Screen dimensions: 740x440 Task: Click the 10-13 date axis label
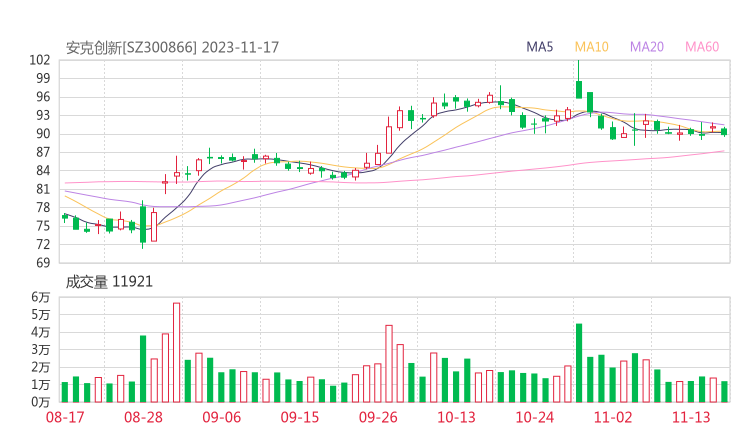(x=456, y=417)
